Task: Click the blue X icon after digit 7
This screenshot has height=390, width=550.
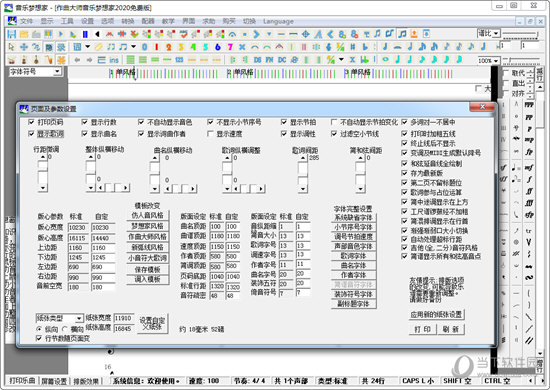Action: (x=242, y=47)
